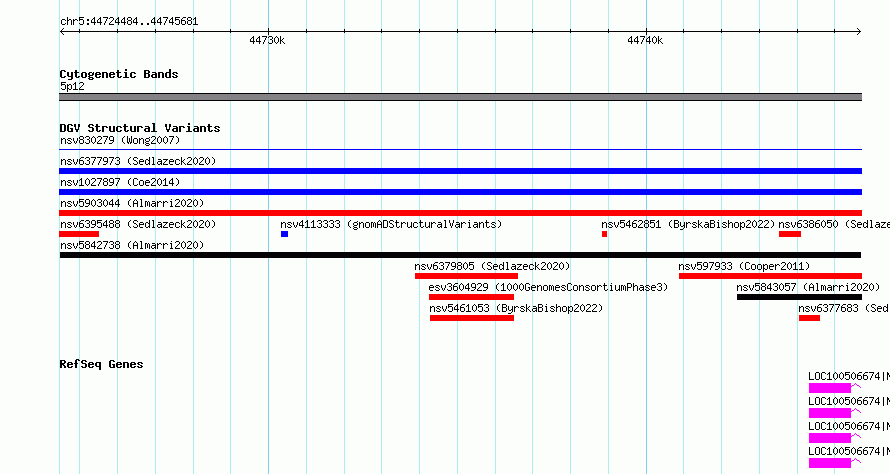
Task: Open esv3604929 (1000GenomesConsortiumPhase3) label
Action: 548,287
